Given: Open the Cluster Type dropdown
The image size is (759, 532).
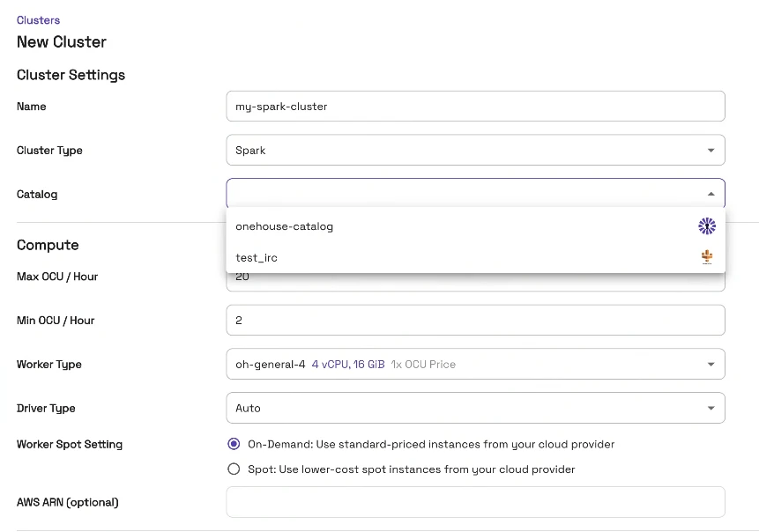Looking at the screenshot, I should 475,150.
